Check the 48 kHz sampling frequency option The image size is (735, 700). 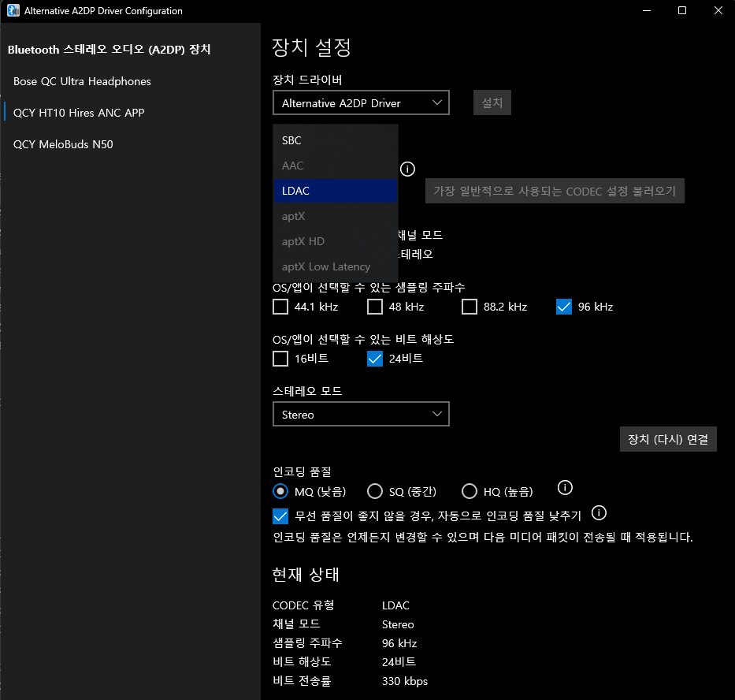(x=374, y=307)
